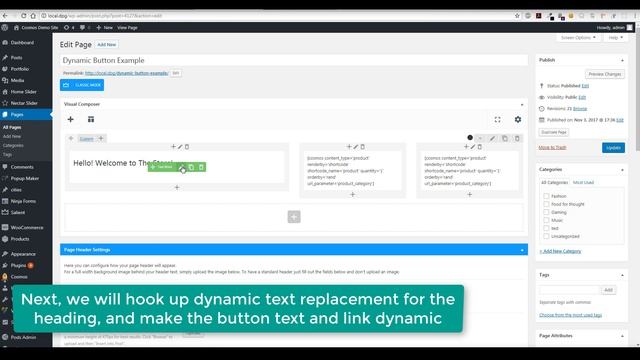Check the Fashion category checkbox
This screenshot has height=360, width=640.
pyautogui.click(x=546, y=196)
